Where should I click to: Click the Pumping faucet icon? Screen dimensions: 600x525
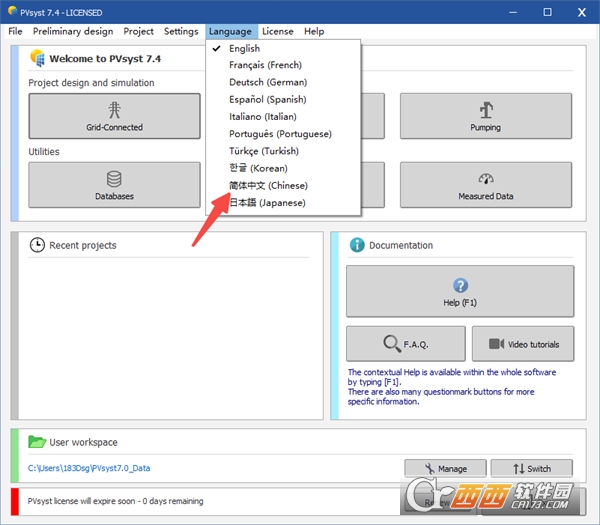click(486, 110)
